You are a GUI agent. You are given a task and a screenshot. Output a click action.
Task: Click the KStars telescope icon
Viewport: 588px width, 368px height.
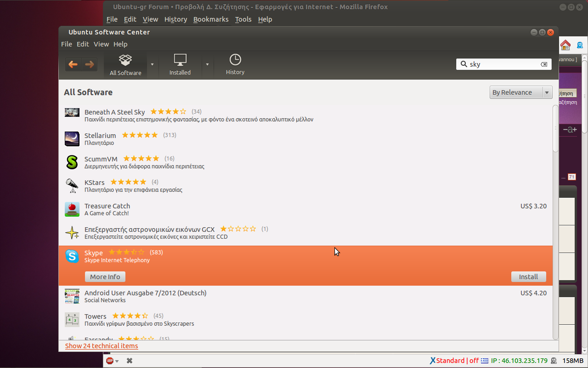point(72,185)
